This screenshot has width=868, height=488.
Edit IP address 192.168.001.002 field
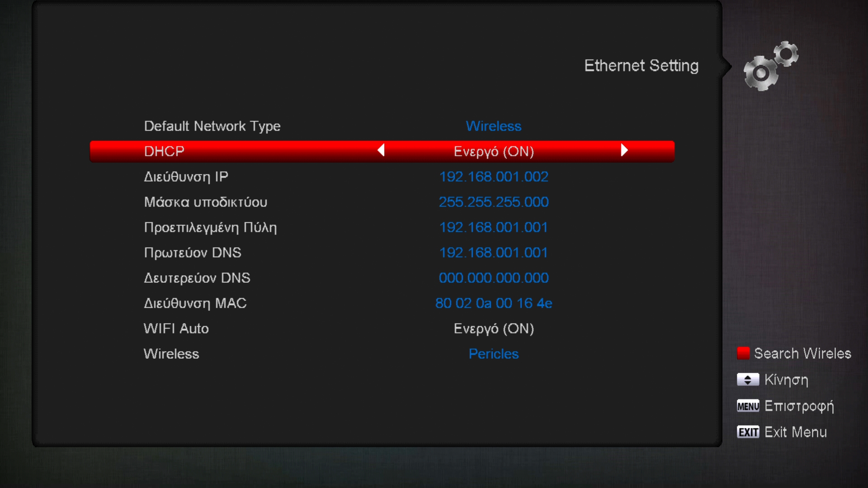pyautogui.click(x=494, y=177)
